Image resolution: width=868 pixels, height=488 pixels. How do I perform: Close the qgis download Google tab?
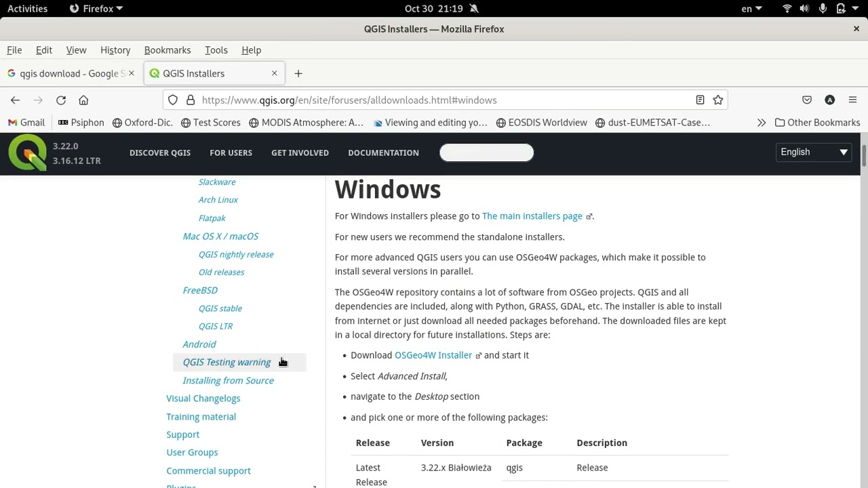click(132, 73)
